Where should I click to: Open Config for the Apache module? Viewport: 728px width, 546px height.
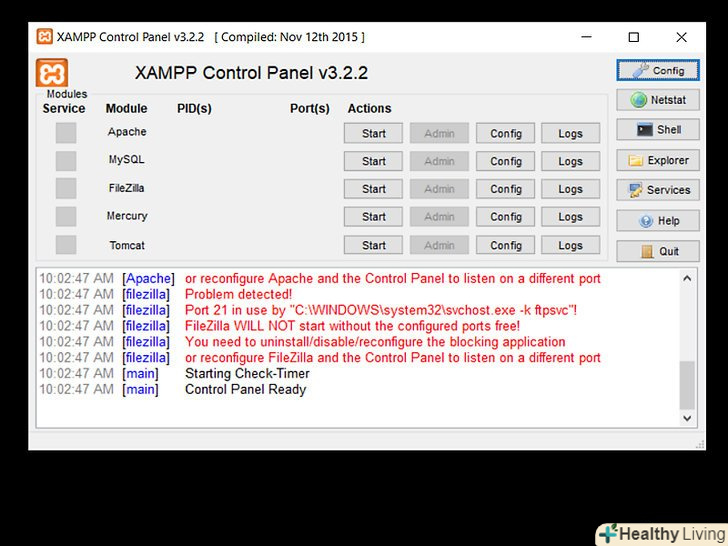(506, 133)
